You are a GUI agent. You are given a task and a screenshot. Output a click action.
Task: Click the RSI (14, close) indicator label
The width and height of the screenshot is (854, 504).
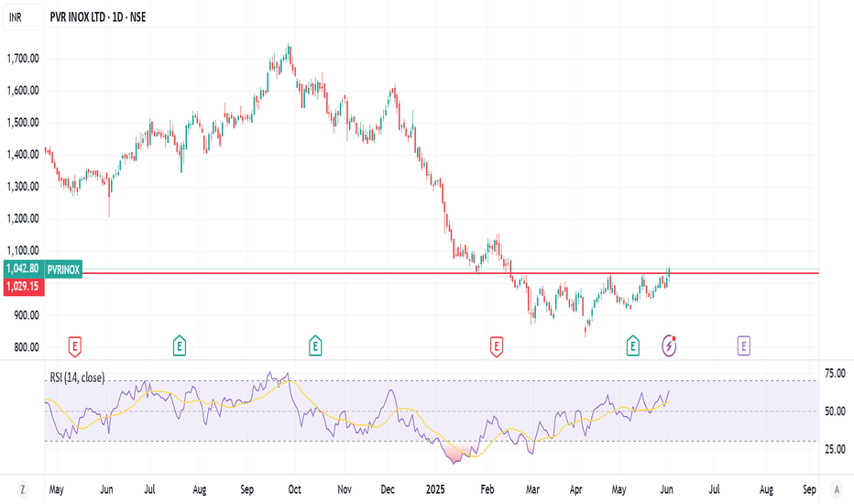point(77,378)
